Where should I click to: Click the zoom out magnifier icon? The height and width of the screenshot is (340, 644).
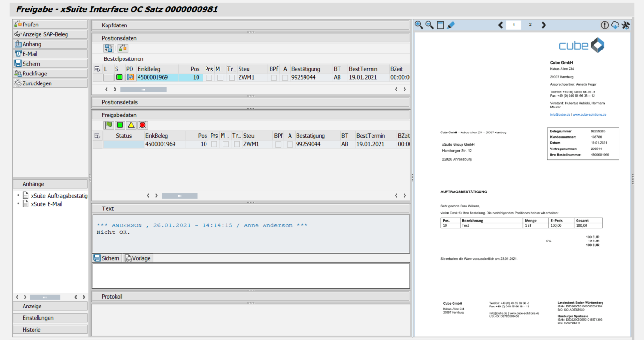(429, 25)
